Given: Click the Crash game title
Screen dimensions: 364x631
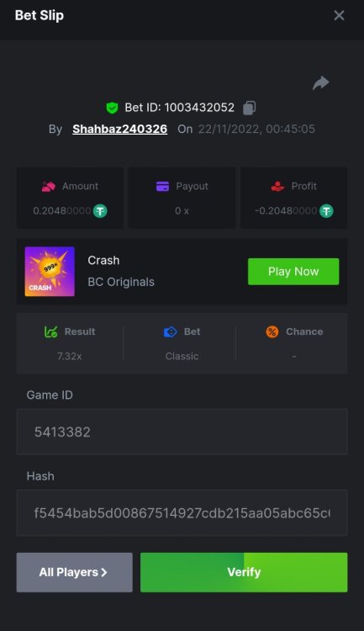Looking at the screenshot, I should pyautogui.click(x=103, y=260).
